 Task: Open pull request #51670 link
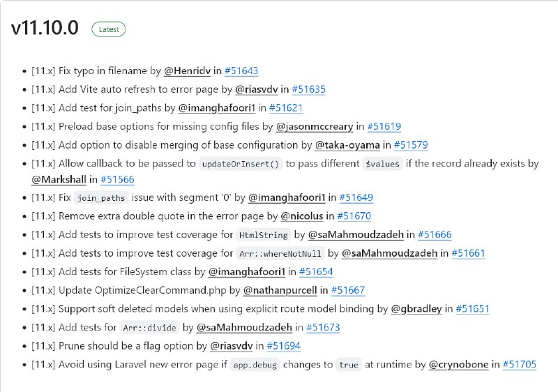tap(354, 216)
